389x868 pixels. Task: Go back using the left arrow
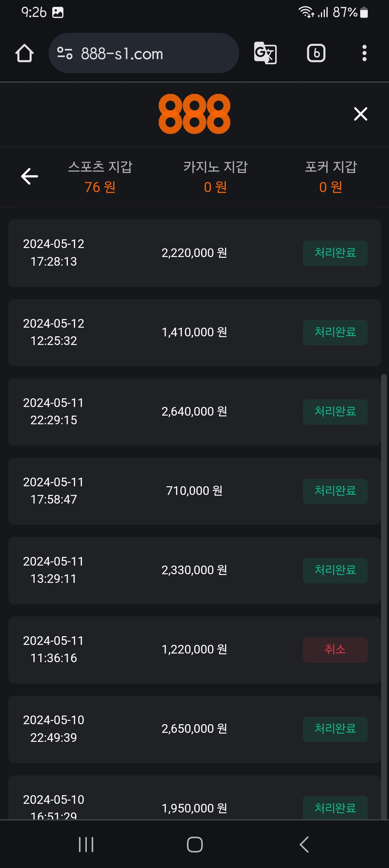[x=30, y=176]
